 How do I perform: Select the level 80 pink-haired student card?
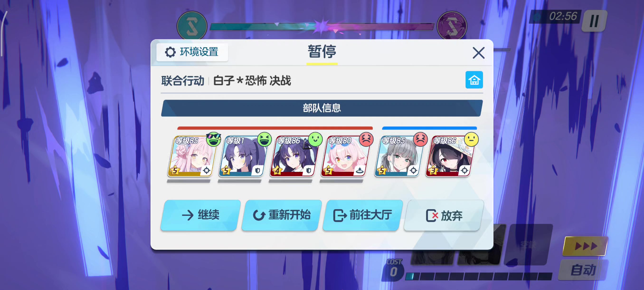pyautogui.click(x=345, y=156)
